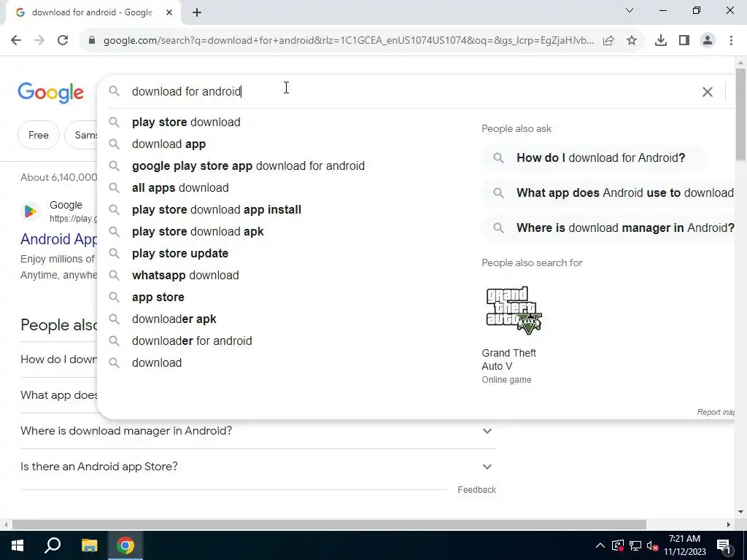Toggle the Chrome side panel icon
This screenshot has height=560, width=747.
(684, 41)
